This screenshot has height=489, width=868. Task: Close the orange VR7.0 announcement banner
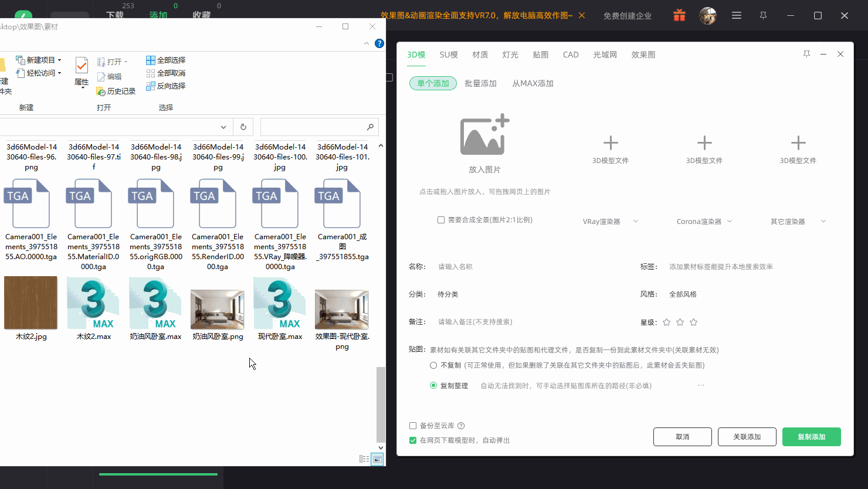tap(582, 15)
